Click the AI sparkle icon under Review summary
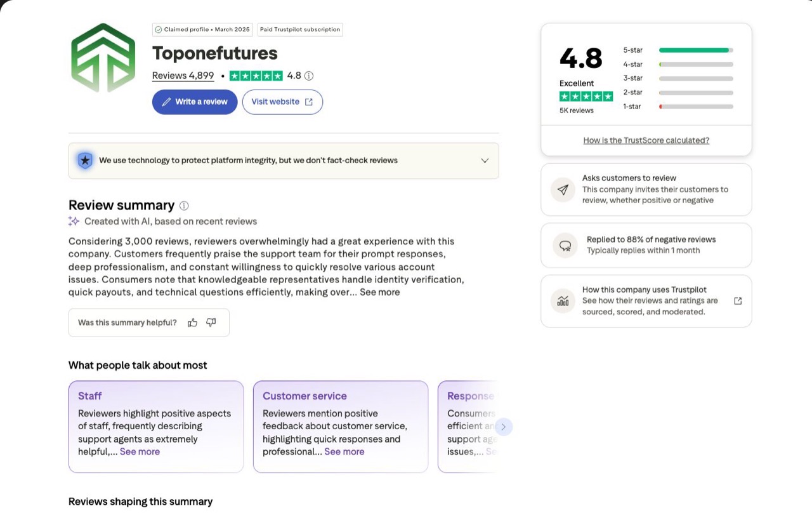This screenshot has width=812, height=513. click(74, 222)
